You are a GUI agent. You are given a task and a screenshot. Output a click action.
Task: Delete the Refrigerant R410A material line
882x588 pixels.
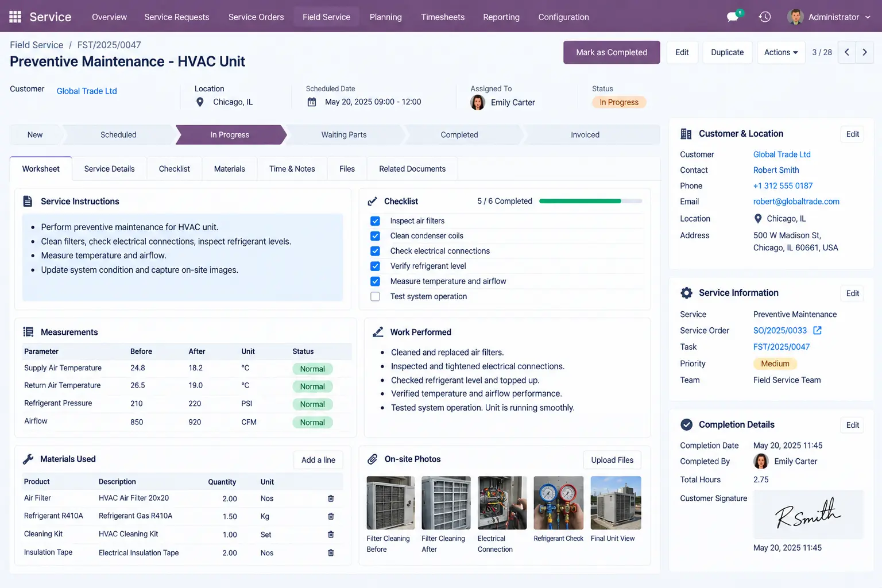click(331, 516)
